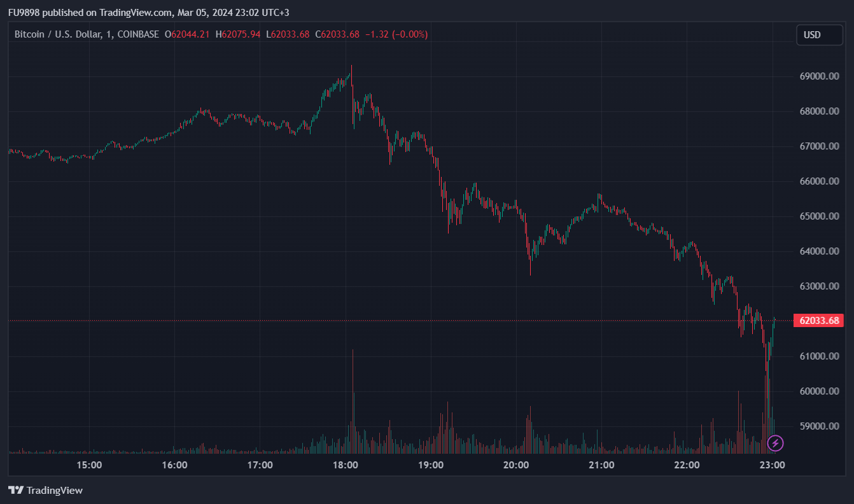The width and height of the screenshot is (854, 504).
Task: Click the 65000.00 price axis label
Action: (x=817, y=216)
